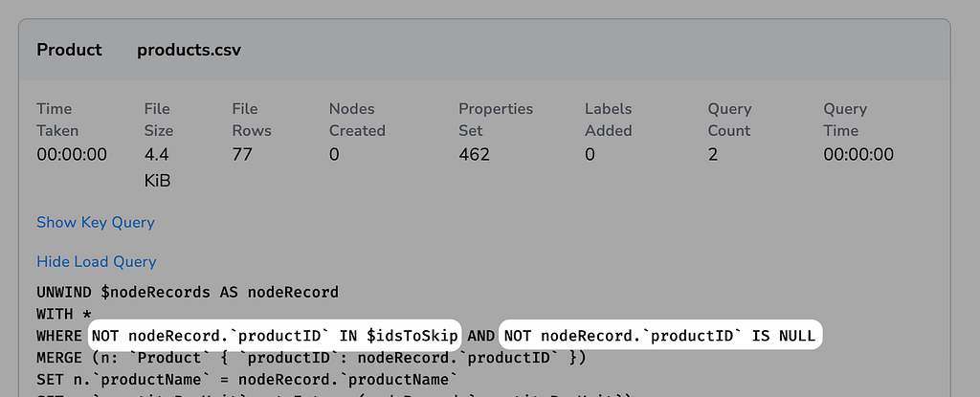Click the File Rows column label
This screenshot has height=397, width=980.
click(x=252, y=120)
